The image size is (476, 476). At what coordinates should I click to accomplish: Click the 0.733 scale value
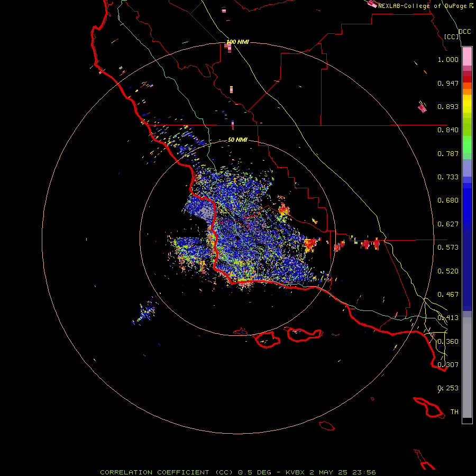point(448,177)
